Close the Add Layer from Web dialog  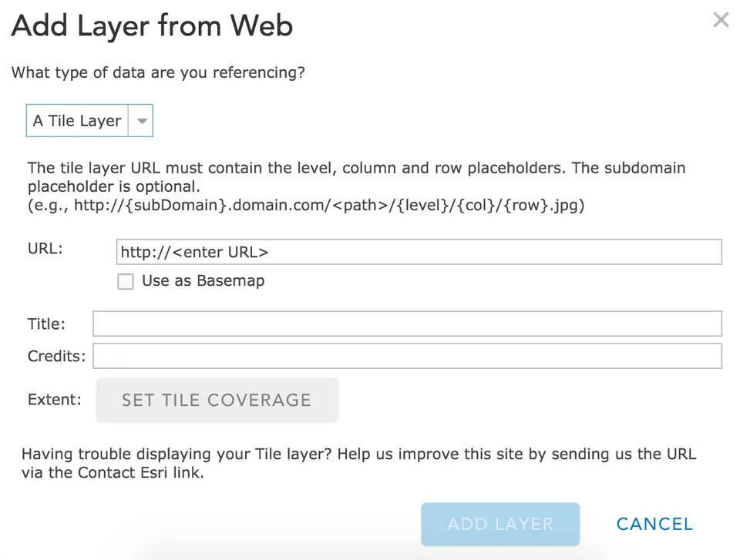pyautogui.click(x=721, y=20)
